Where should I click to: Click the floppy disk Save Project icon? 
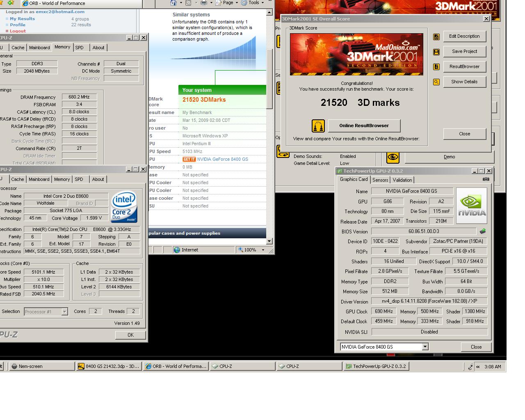436,52
